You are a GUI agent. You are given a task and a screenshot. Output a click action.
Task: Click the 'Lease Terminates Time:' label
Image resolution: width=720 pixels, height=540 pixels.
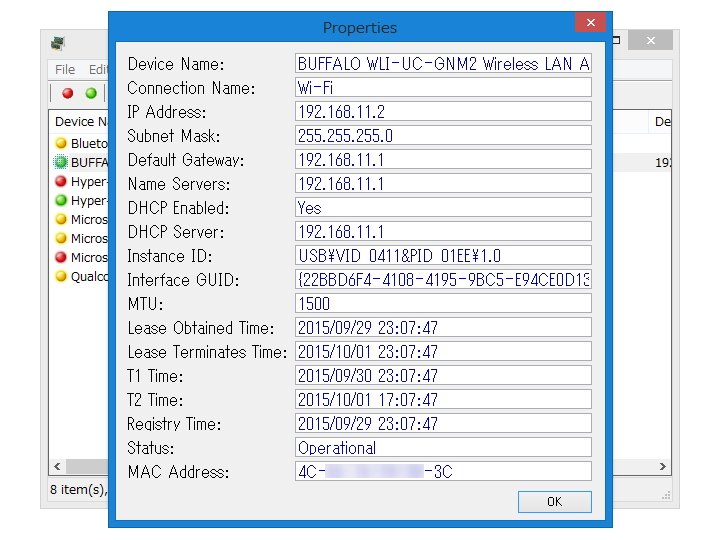[x=207, y=352]
